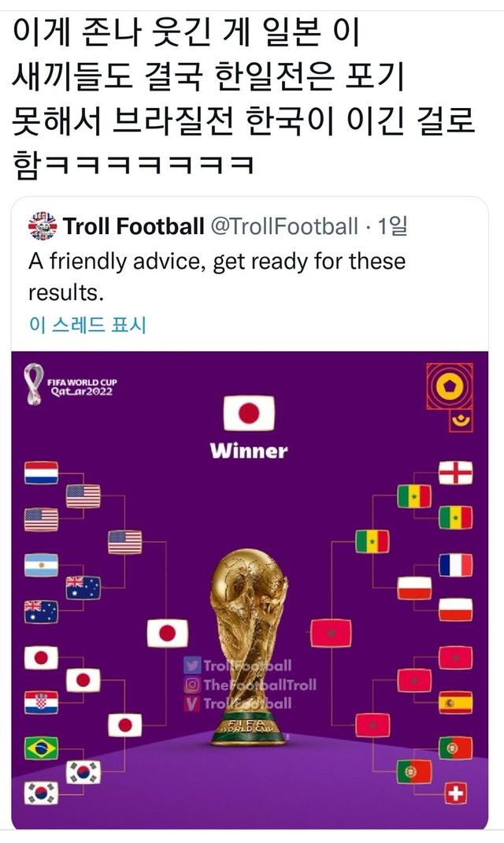Click the Croatia flag in the bracket
The image size is (504, 843).
pyautogui.click(x=41, y=702)
